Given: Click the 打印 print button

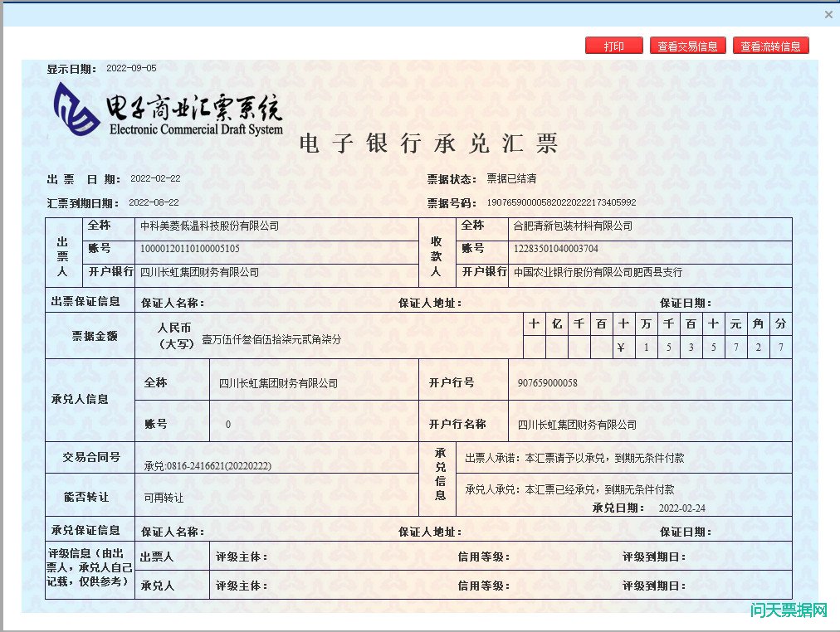Looking at the screenshot, I should (614, 46).
